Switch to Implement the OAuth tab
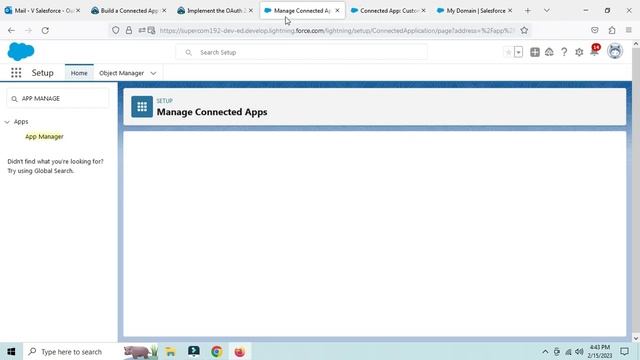 tap(216, 11)
